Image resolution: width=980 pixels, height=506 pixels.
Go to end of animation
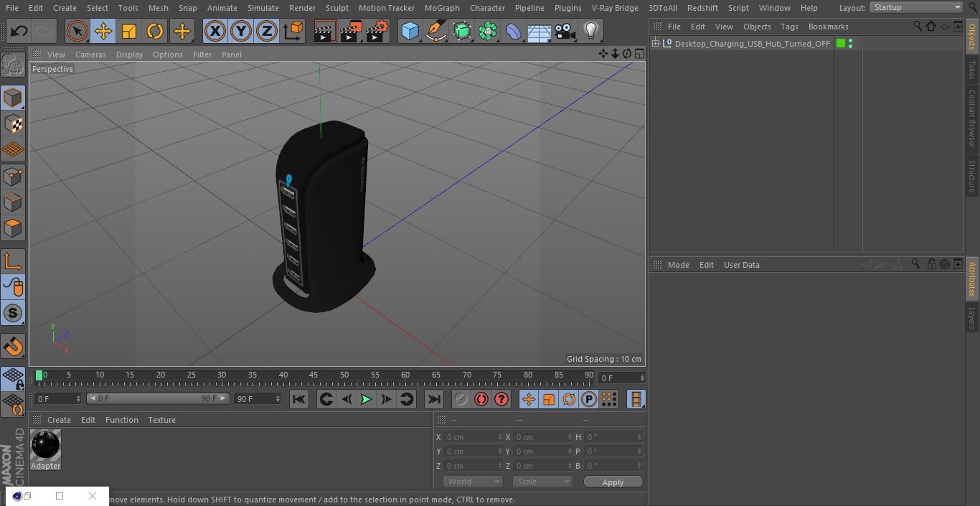point(434,399)
